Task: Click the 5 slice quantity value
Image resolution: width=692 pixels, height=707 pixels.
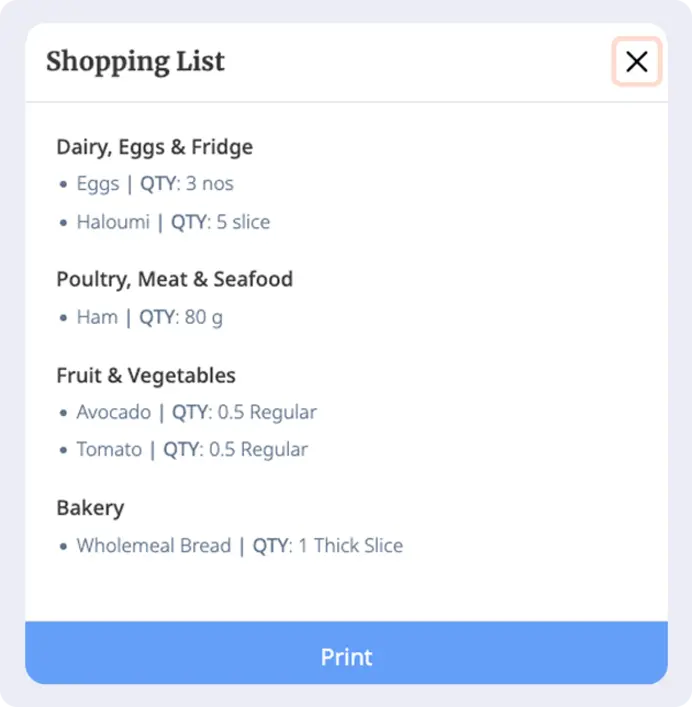Action: pyautogui.click(x=243, y=222)
